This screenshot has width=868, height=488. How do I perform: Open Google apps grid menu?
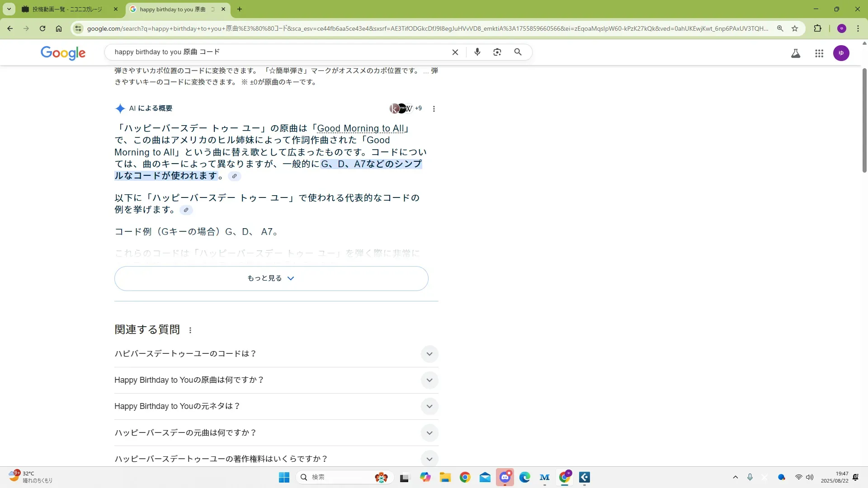[x=819, y=53]
